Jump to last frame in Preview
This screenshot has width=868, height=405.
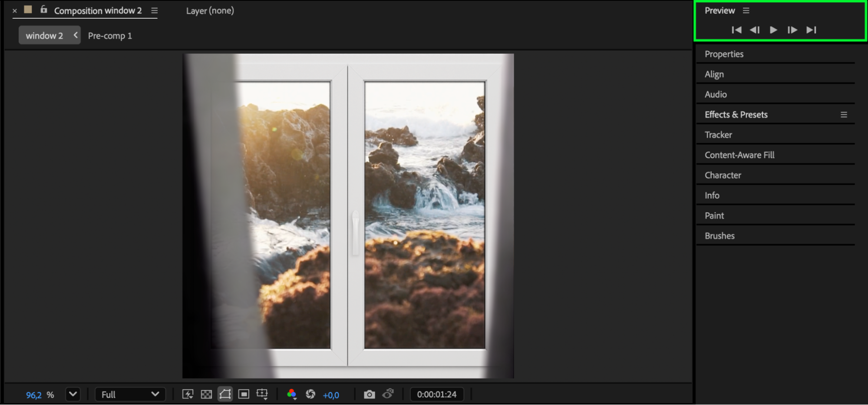point(811,30)
